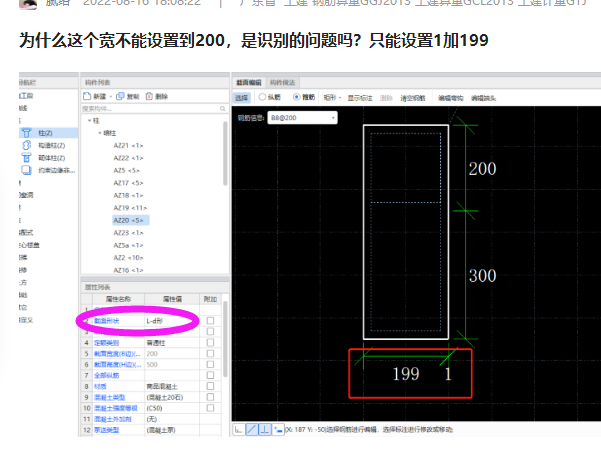The height and width of the screenshot is (469, 601).
Task: Click the 截面形状 property name link
Action: [107, 321]
